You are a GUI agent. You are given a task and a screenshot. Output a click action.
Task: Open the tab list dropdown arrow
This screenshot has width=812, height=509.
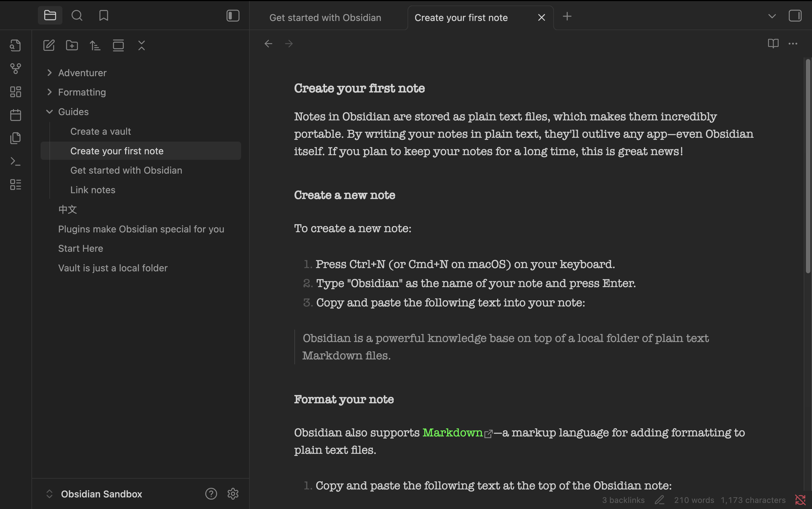(x=772, y=16)
